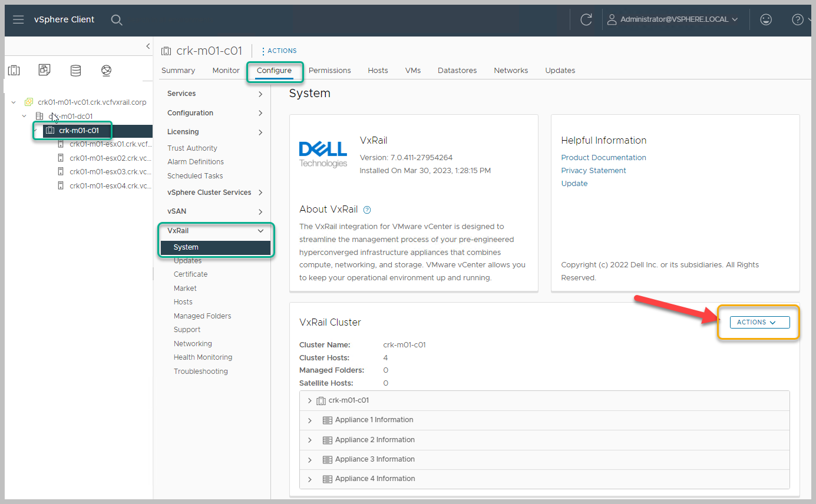Open the Datastores tab
Screen dimensions: 816x504
[x=457, y=70]
